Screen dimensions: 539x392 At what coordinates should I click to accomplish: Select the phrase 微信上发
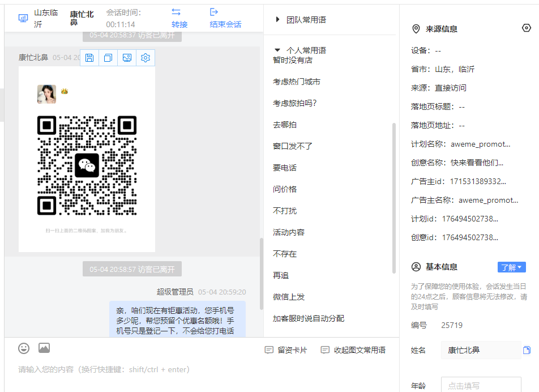click(289, 297)
